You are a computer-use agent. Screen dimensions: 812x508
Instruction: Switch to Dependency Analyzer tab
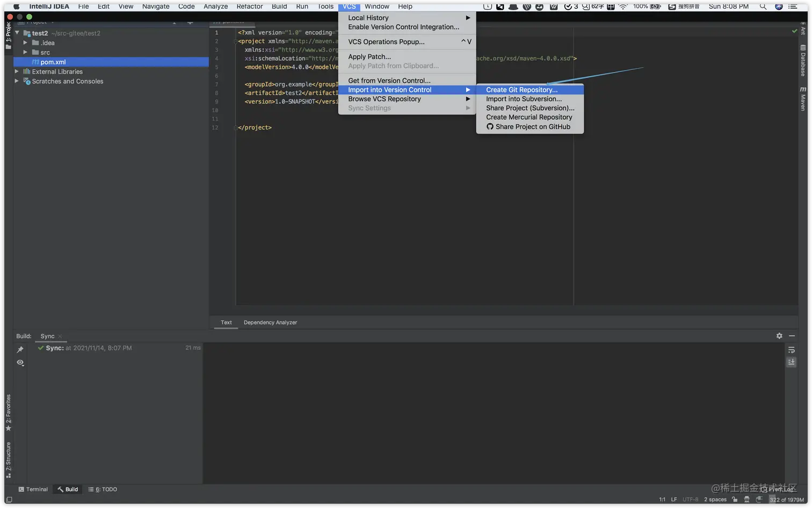(270, 323)
